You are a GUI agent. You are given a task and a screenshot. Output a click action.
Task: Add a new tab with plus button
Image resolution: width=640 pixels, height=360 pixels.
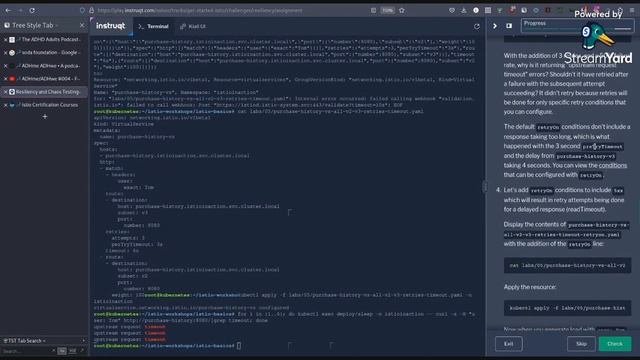(x=45, y=117)
